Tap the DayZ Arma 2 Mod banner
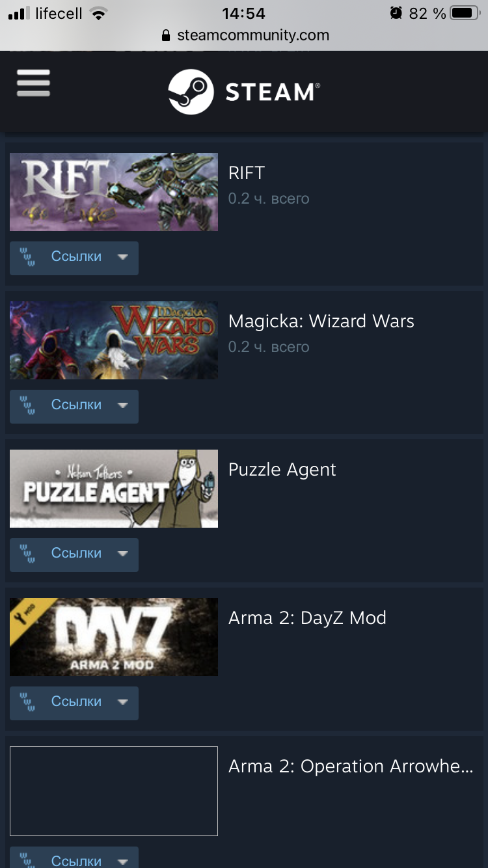This screenshot has width=488, height=868. pyautogui.click(x=114, y=637)
